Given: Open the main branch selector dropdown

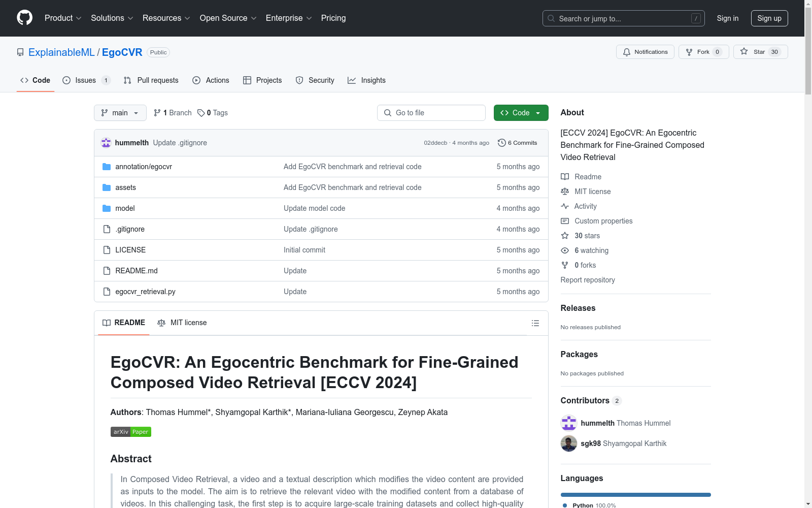Looking at the screenshot, I should tap(120, 113).
